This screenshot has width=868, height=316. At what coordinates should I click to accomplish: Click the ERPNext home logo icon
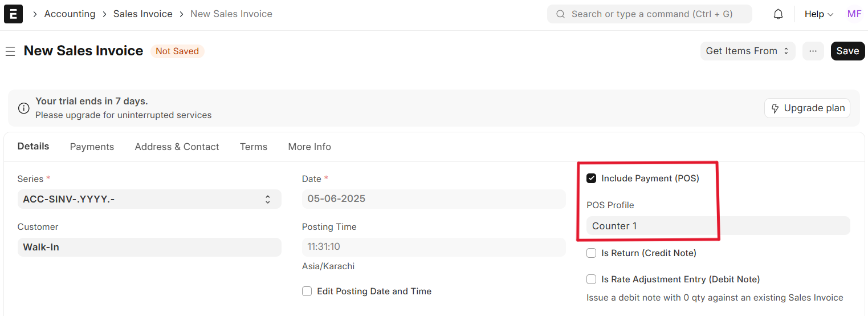pos(13,14)
